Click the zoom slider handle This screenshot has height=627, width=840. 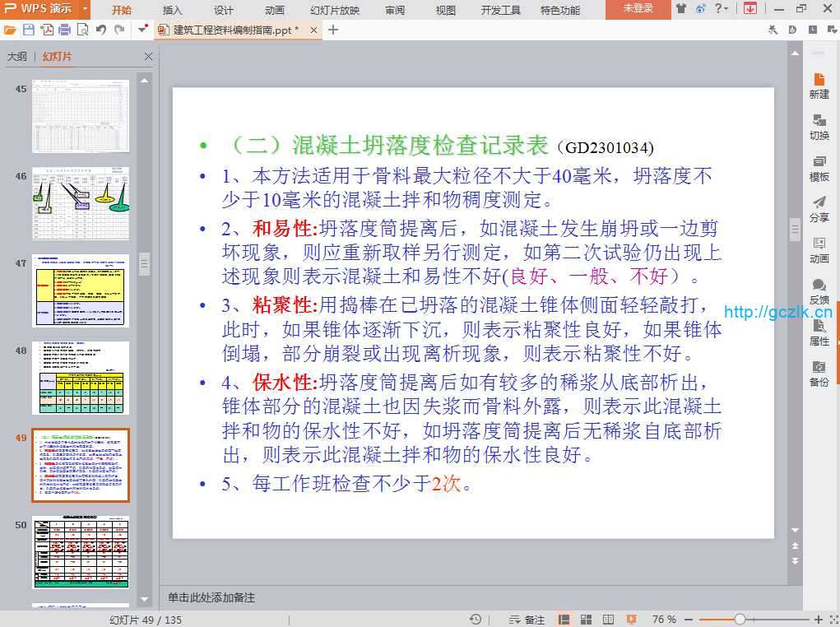(740, 619)
